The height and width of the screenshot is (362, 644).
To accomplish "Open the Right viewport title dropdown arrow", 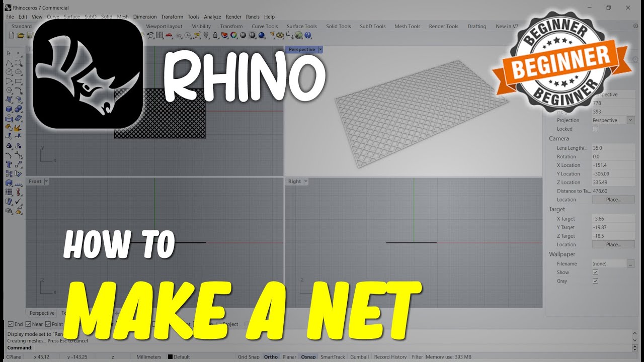I will click(305, 181).
